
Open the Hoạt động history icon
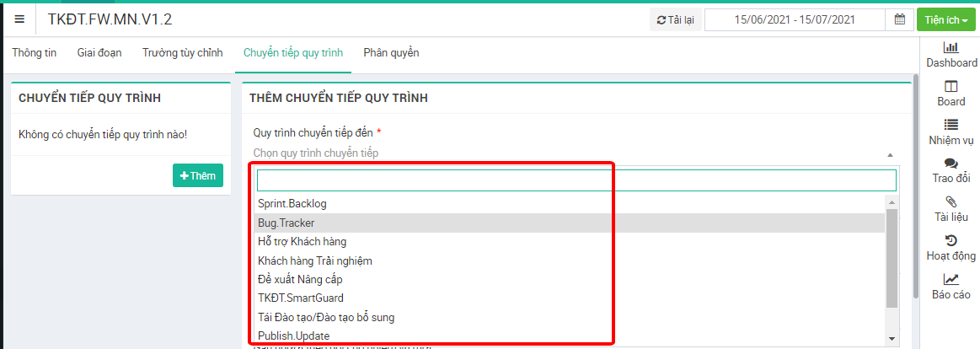click(x=951, y=241)
